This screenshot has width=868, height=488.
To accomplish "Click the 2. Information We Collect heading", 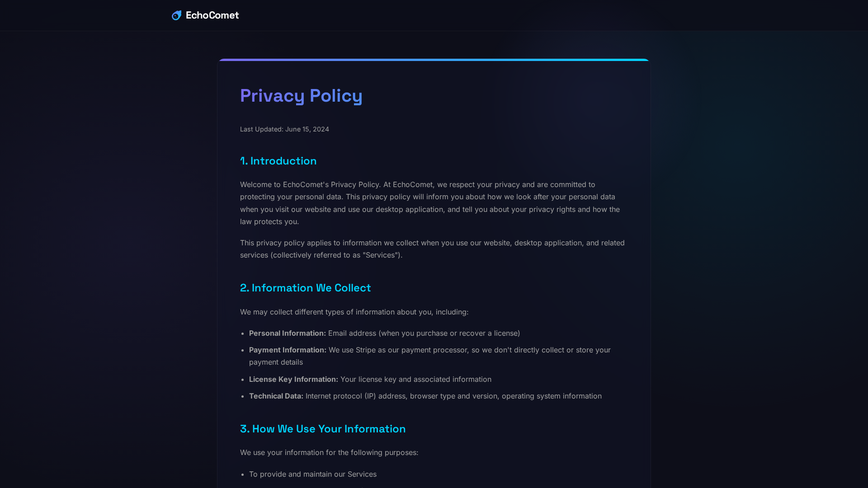I will [x=305, y=288].
